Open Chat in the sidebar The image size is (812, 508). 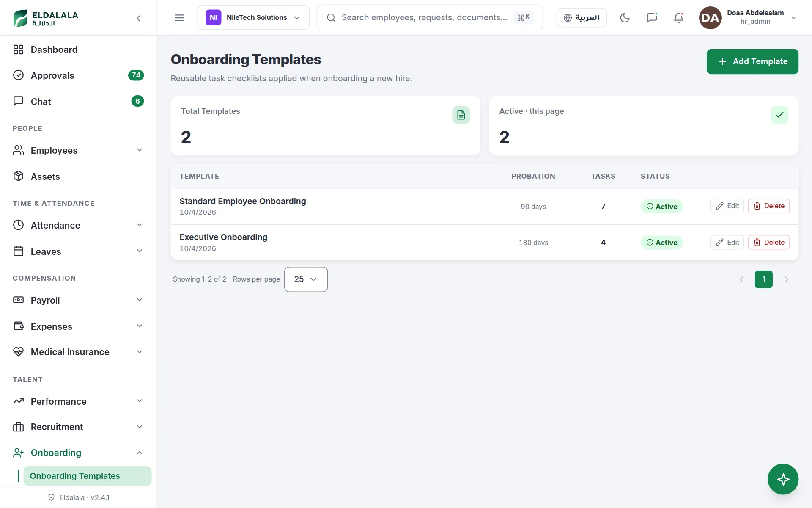79,102
